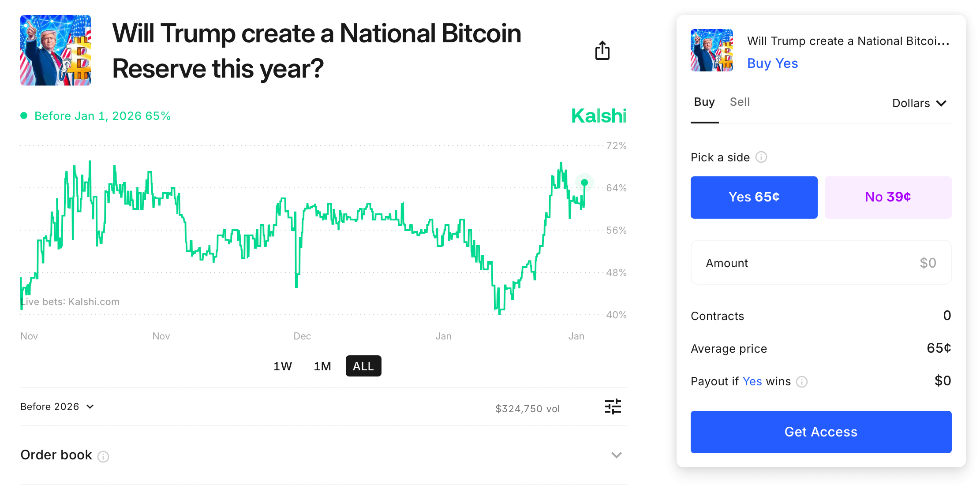Screen dimensions: 980x492
Task: Click the Trump Bitcoin market thumbnail image
Action: coord(55,50)
